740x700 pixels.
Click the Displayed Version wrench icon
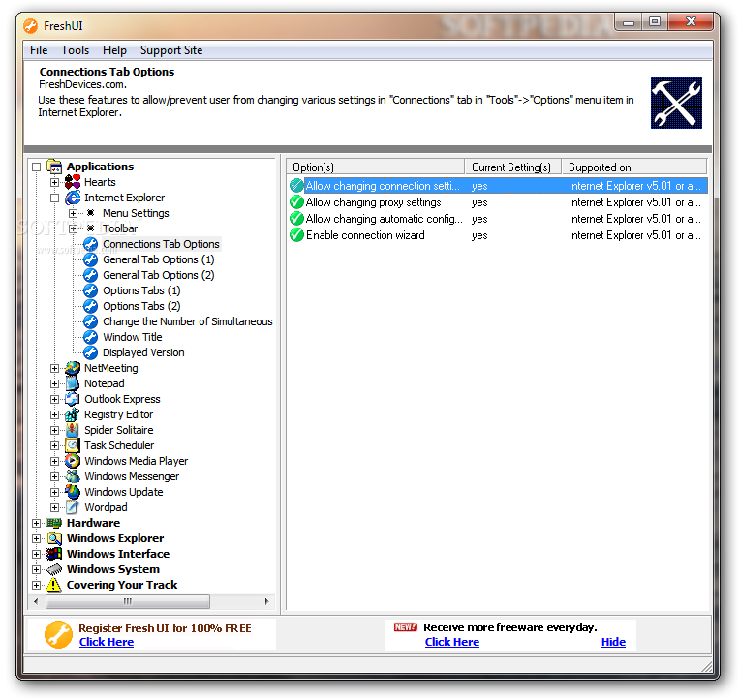90,352
